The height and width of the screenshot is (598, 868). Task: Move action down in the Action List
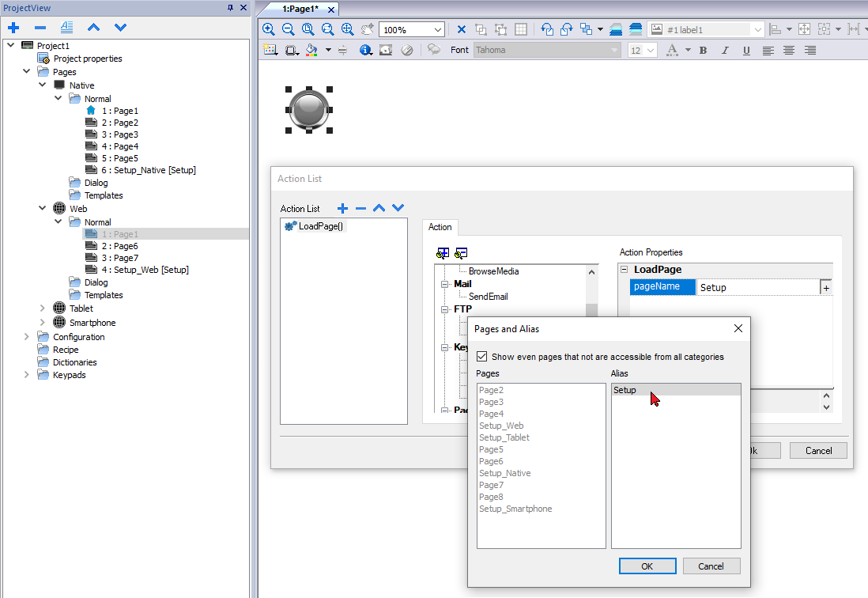(398, 208)
